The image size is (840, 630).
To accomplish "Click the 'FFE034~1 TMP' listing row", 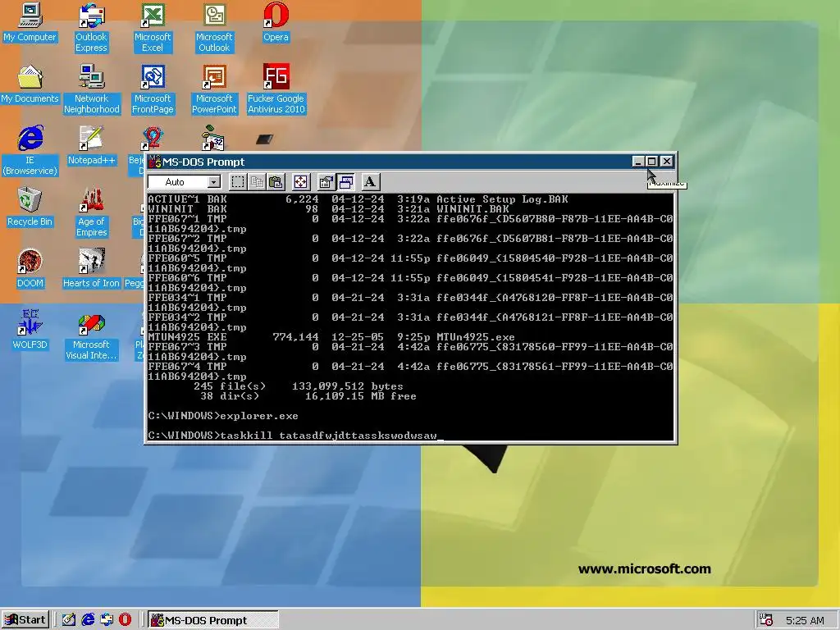I will (x=410, y=303).
